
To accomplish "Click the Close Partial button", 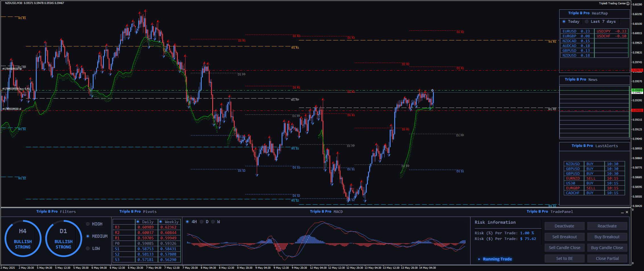I will (x=607, y=258).
